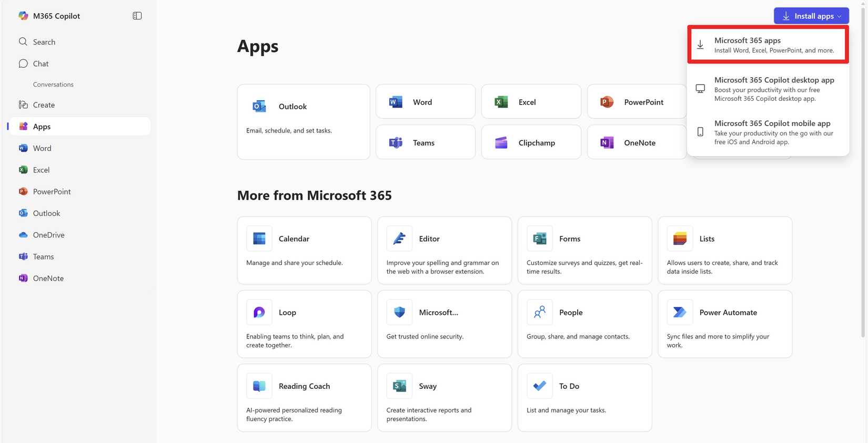This screenshot has height=443, width=868.
Task: Collapse the sidebar navigation panel
Action: tap(137, 16)
